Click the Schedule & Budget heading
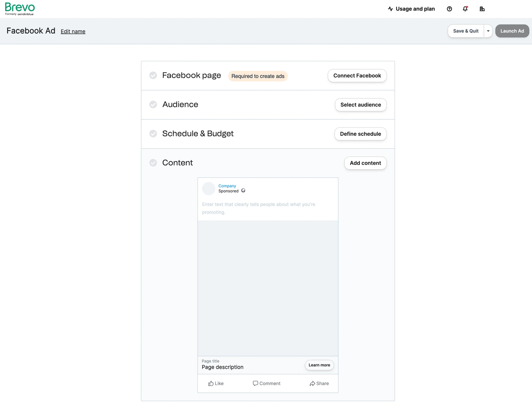 pyautogui.click(x=198, y=134)
